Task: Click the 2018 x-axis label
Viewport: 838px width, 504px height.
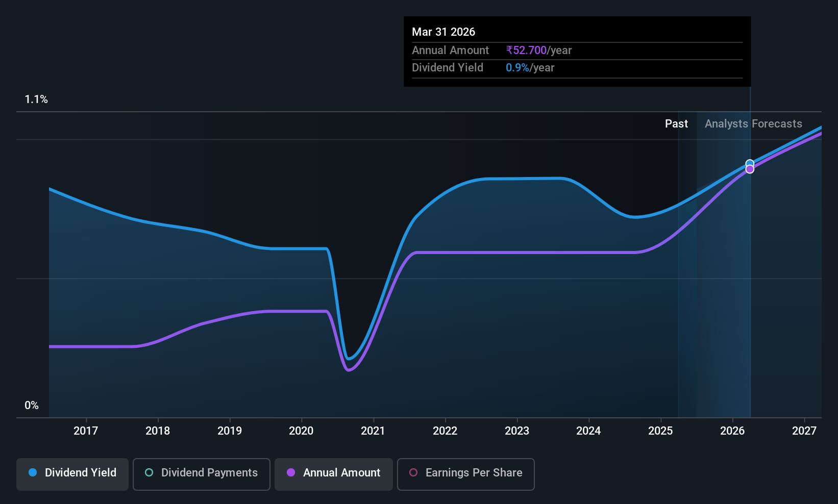Action: click(x=158, y=431)
